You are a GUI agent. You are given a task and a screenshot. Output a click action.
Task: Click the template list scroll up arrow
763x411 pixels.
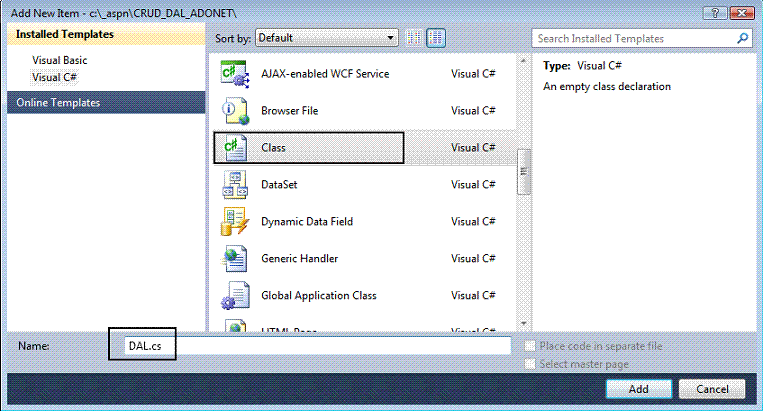coord(524,61)
